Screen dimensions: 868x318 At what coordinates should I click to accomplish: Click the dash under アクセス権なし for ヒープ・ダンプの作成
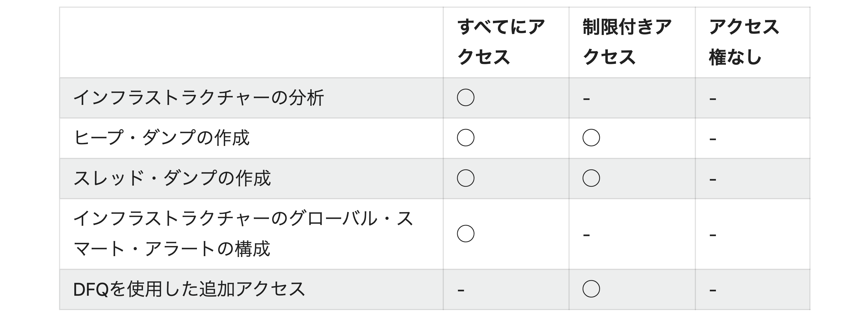coord(712,139)
